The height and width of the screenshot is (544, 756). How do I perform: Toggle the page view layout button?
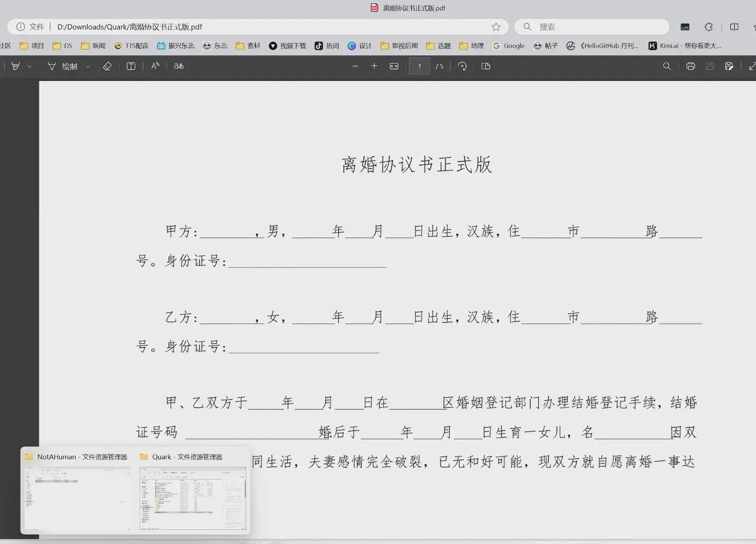click(x=486, y=66)
